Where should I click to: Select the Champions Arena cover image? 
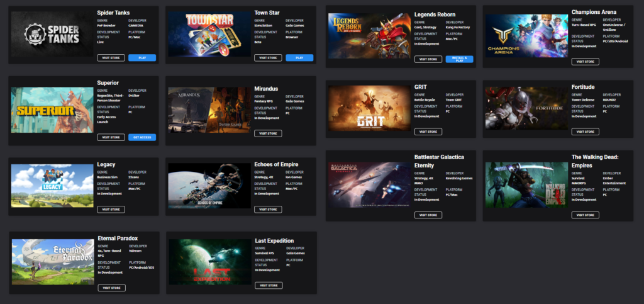526,36
